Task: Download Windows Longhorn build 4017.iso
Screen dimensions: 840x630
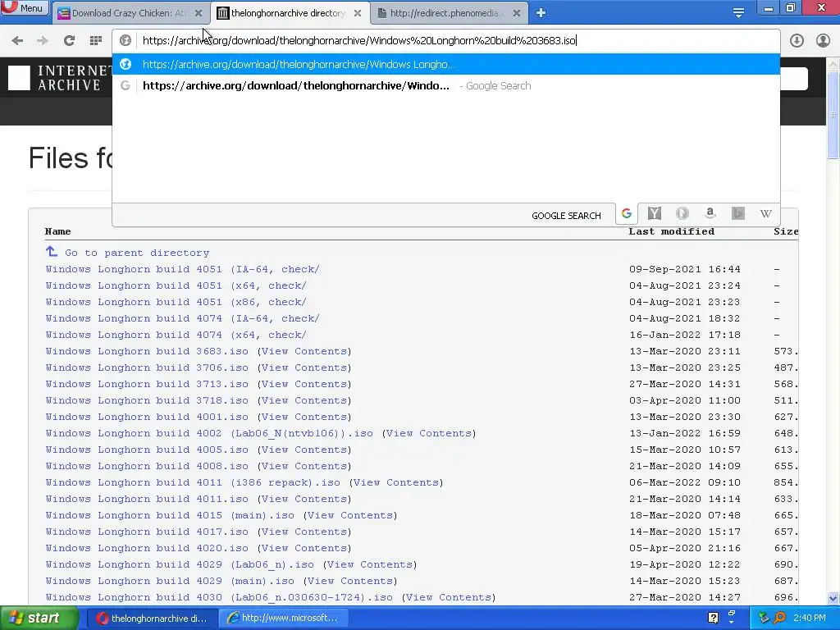Action: coord(147,532)
